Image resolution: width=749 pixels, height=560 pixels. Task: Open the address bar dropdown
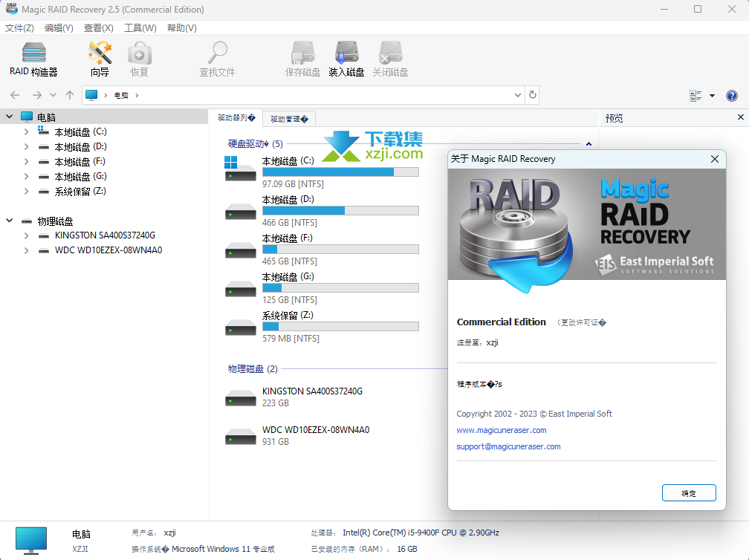[517, 95]
